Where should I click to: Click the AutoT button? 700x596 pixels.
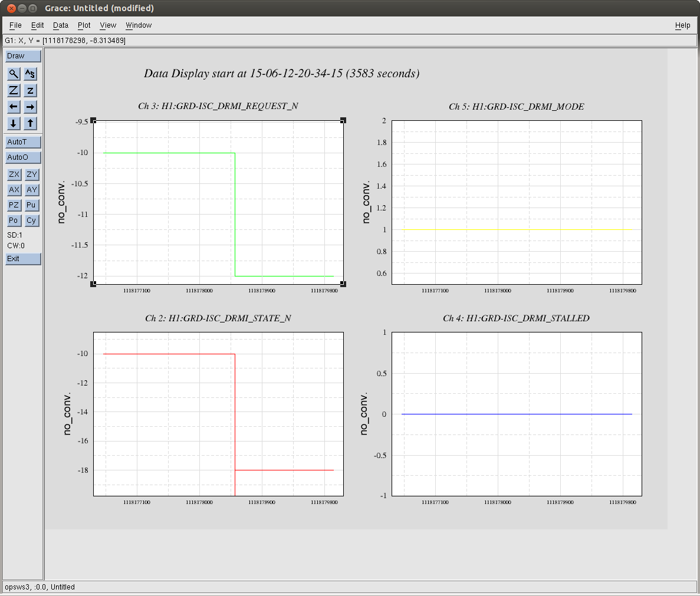click(x=23, y=142)
